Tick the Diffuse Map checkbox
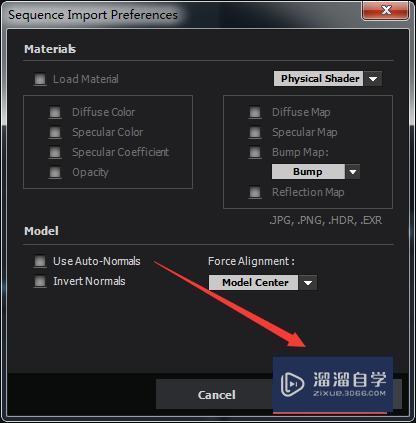The width and height of the screenshot is (416, 423). tap(255, 112)
